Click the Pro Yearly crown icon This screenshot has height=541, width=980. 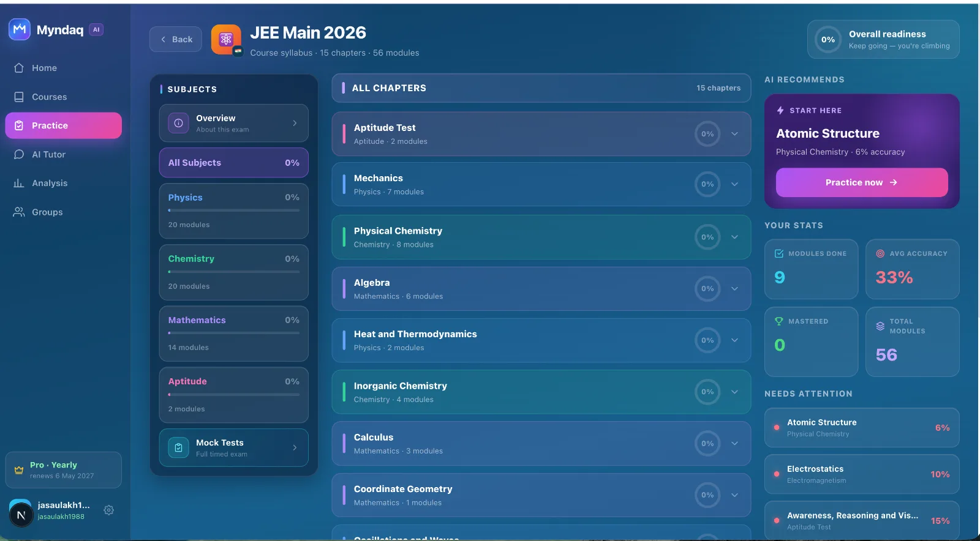coord(19,470)
